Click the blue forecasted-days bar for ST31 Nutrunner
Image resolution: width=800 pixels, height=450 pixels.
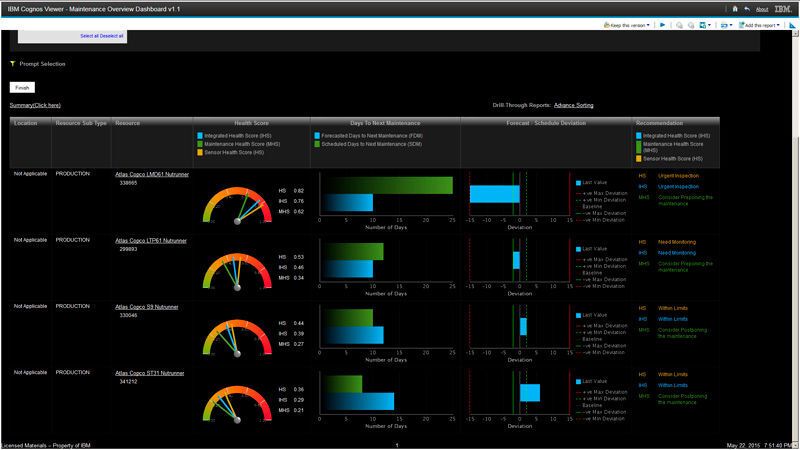pyautogui.click(x=358, y=402)
